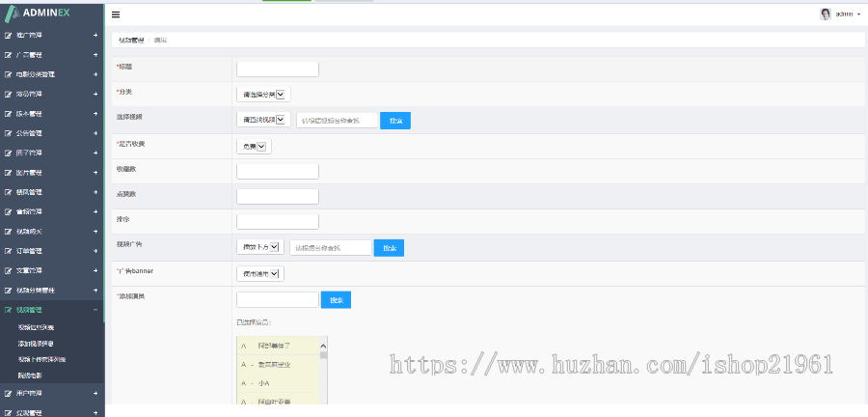
Task: Expand 文章管理 with its plus sign
Action: pyautogui.click(x=95, y=271)
